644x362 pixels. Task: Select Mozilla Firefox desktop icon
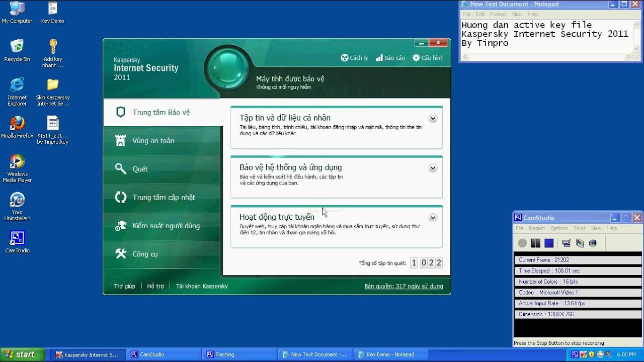[x=17, y=127]
